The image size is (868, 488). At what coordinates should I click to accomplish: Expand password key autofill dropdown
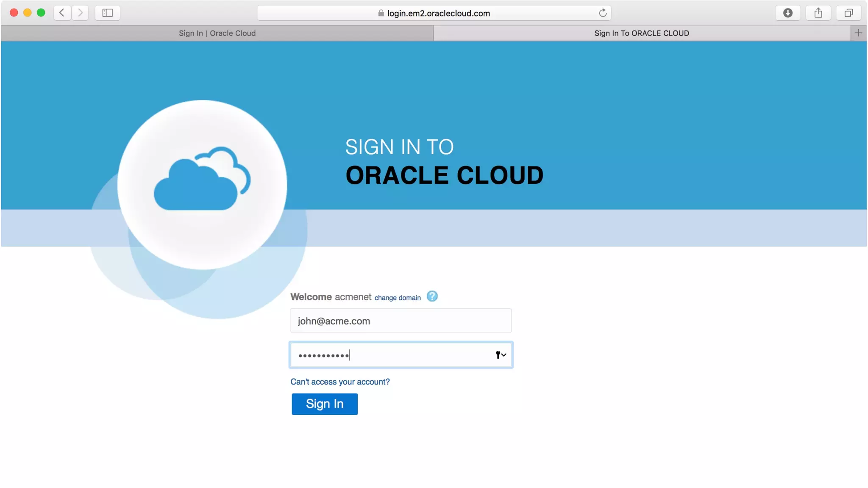point(501,355)
